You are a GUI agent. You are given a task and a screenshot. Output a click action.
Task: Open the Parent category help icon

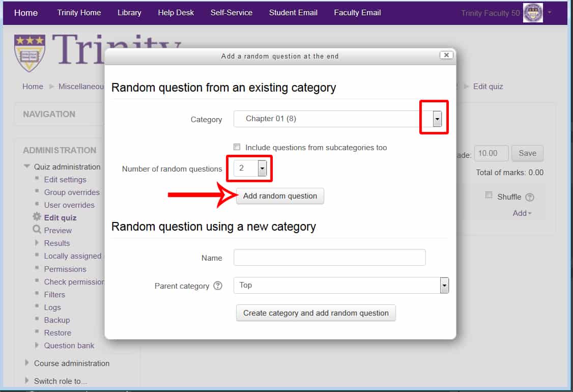coord(218,286)
